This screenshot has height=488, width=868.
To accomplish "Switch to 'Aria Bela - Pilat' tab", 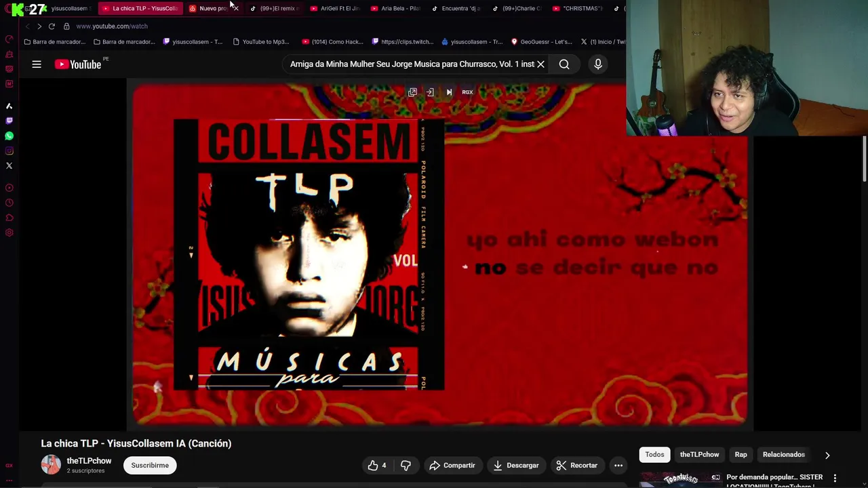I will (x=395, y=8).
